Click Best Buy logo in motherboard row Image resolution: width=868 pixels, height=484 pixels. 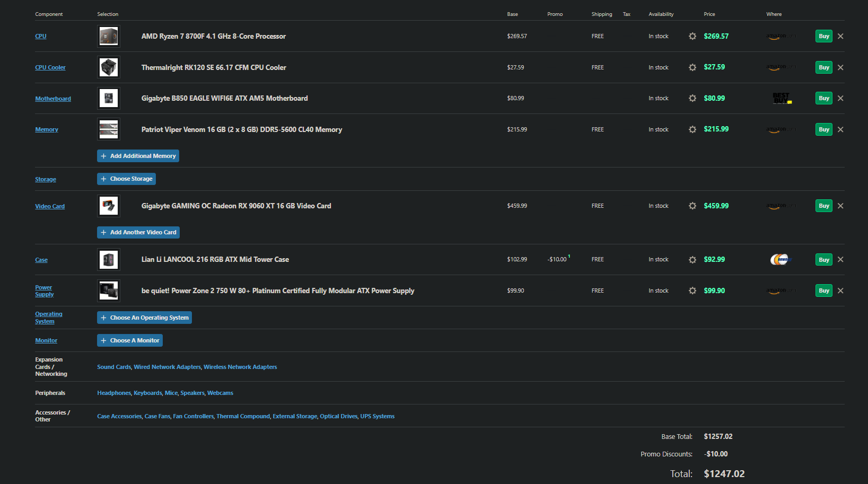coord(781,98)
